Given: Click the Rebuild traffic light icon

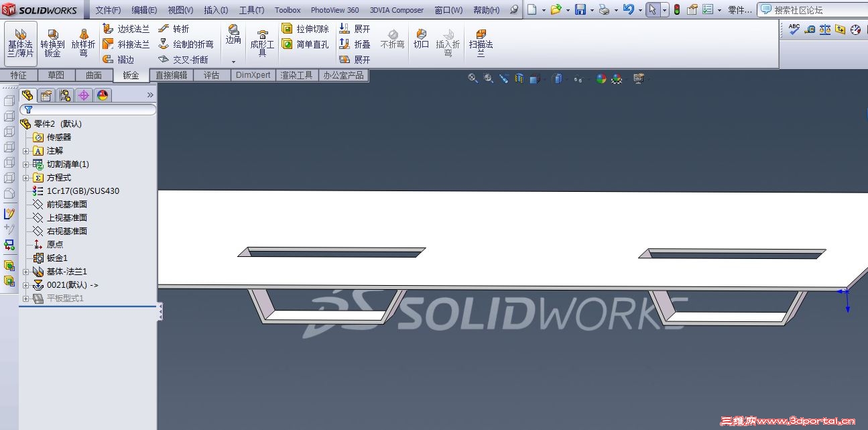Looking at the screenshot, I should 677,9.
